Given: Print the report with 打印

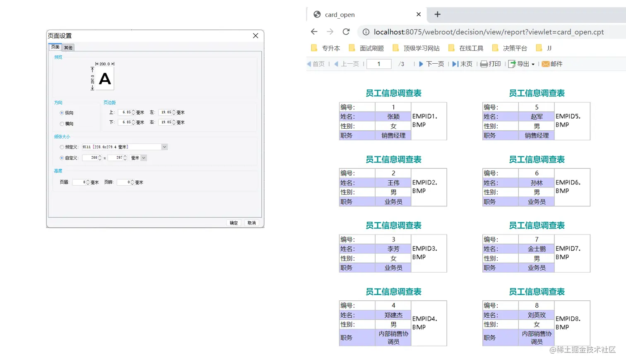Looking at the screenshot, I should click(x=491, y=64).
